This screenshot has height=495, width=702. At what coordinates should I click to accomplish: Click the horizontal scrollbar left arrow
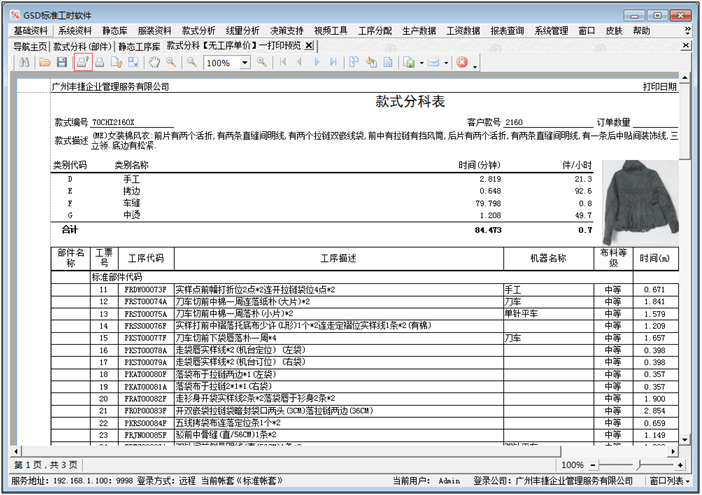coord(16,451)
